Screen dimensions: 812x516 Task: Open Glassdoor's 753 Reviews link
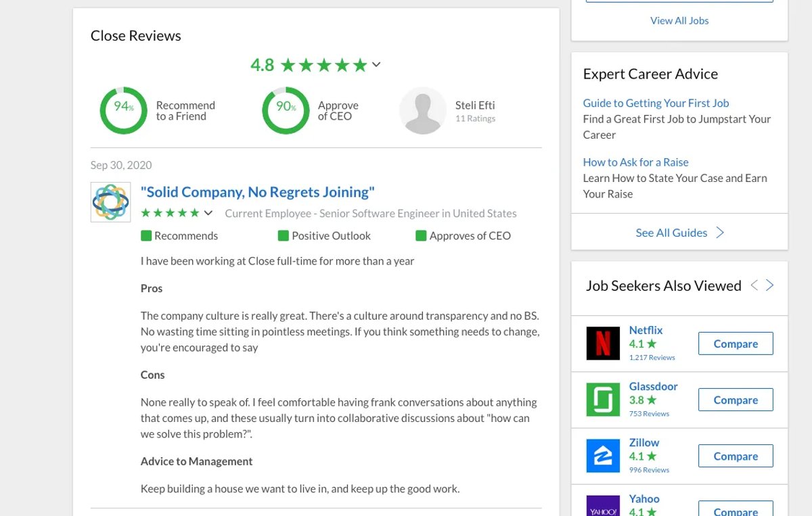pyautogui.click(x=649, y=413)
